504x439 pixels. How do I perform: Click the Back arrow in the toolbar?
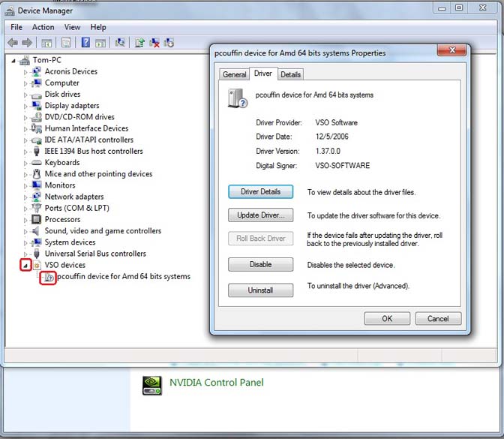point(13,43)
